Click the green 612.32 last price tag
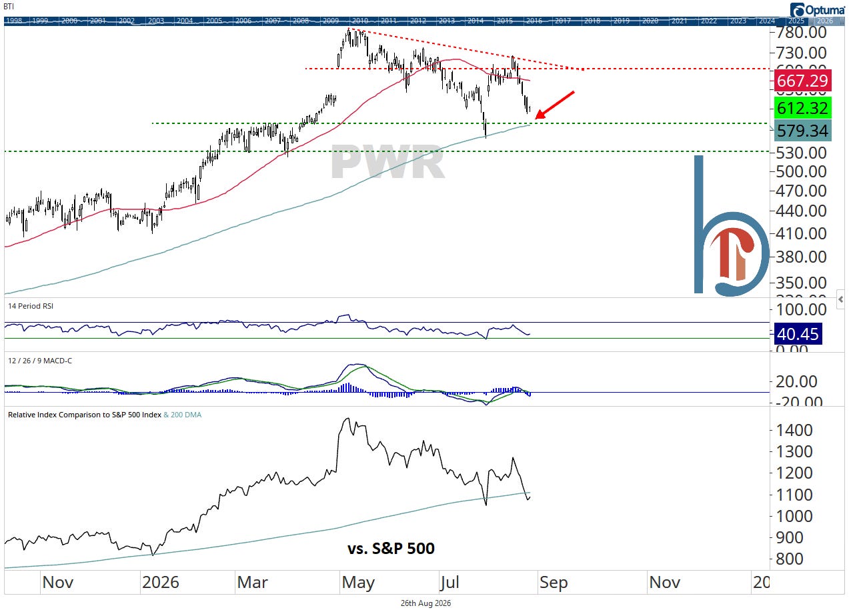Viewport: 849px width, 616px height. pos(802,108)
